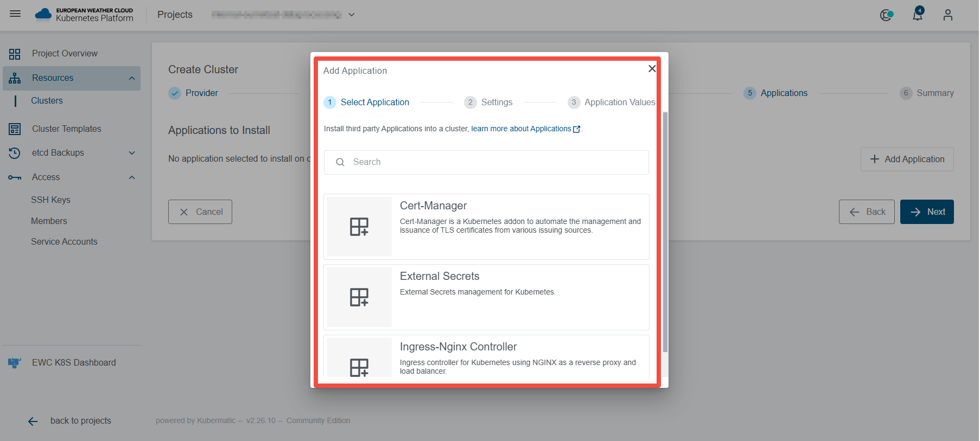Click Next in Create Cluster wizard
Screen dimensions: 980x441
coord(927,212)
